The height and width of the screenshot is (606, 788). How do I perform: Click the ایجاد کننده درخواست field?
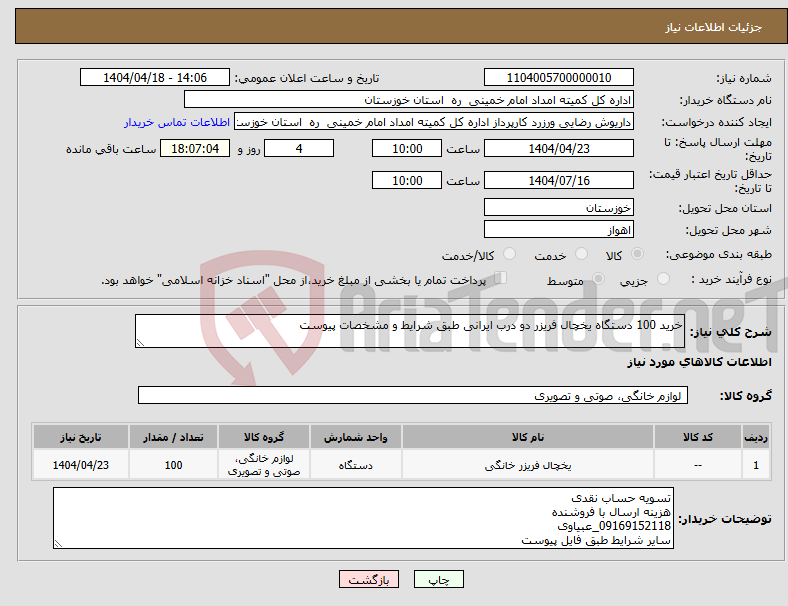(434, 122)
